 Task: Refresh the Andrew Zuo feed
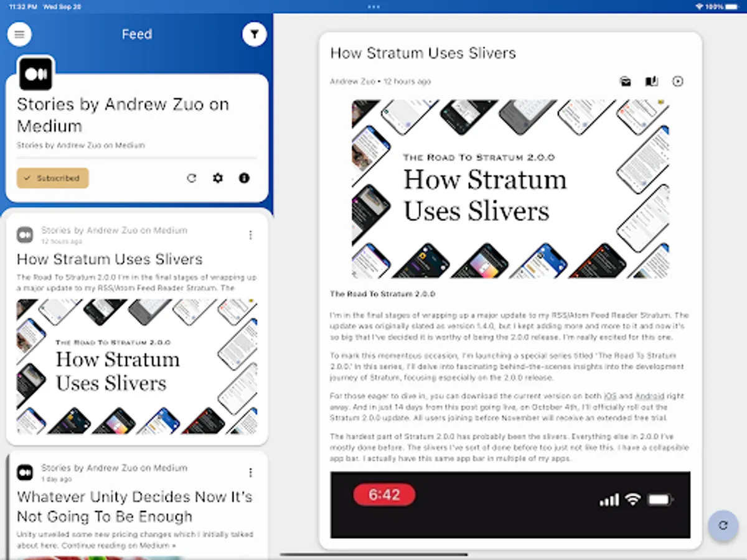tap(192, 178)
